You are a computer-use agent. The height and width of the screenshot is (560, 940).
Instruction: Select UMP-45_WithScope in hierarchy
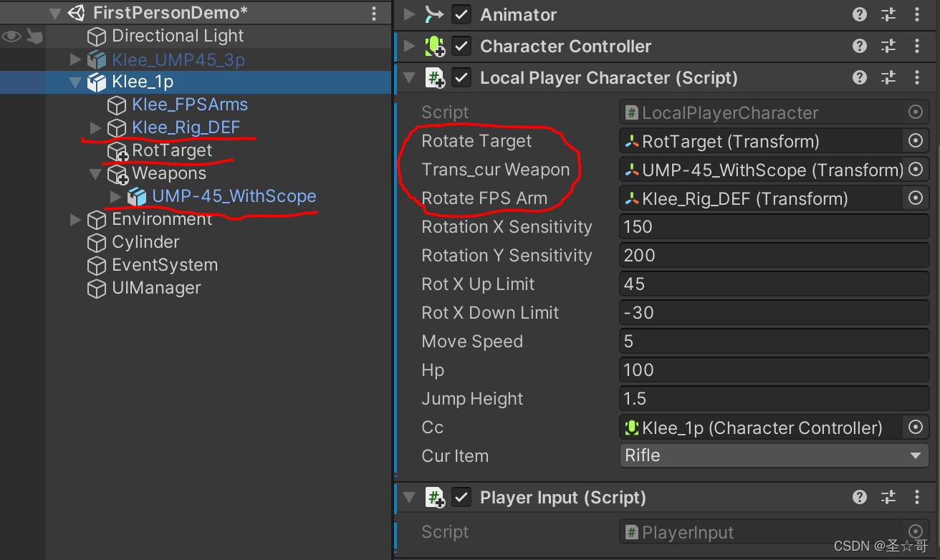pyautogui.click(x=234, y=196)
